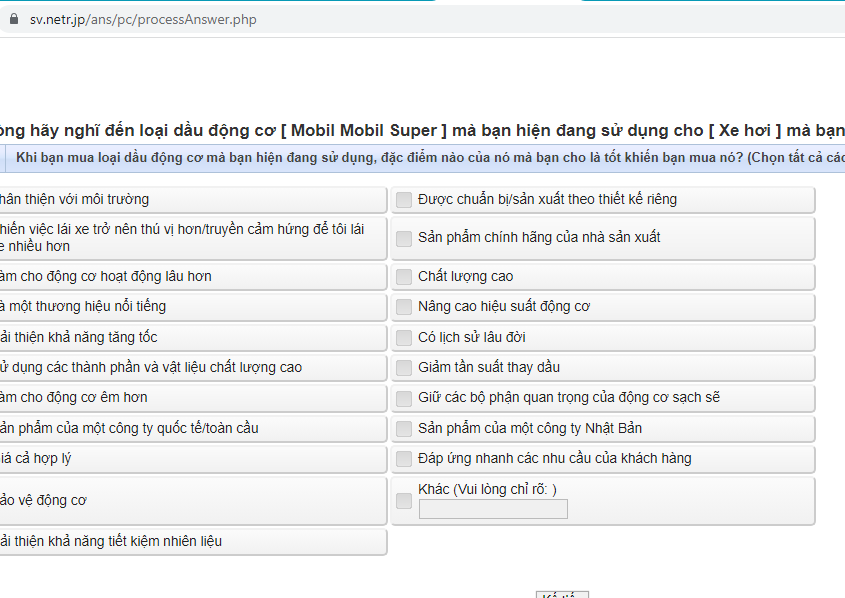Click the blue instruction bar 'Khi bạn mua loại dầu động cơ'
845x598 pixels.
coord(422,158)
